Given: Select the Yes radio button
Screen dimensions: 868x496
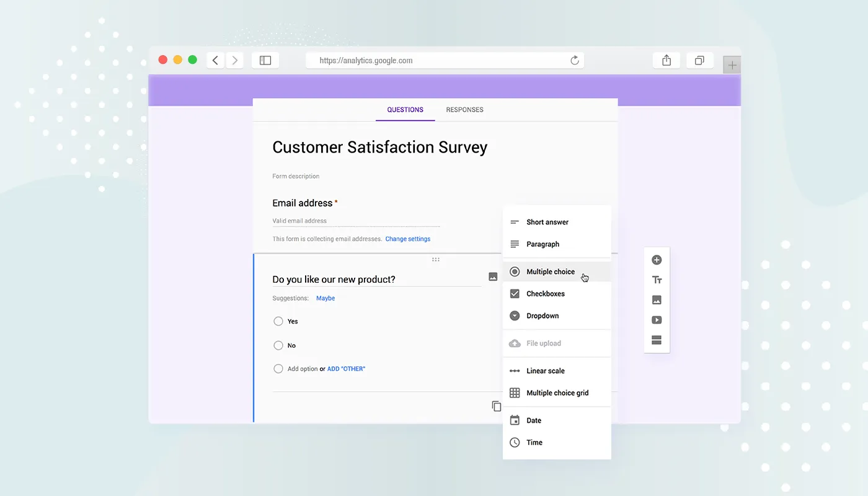Looking at the screenshot, I should (279, 321).
